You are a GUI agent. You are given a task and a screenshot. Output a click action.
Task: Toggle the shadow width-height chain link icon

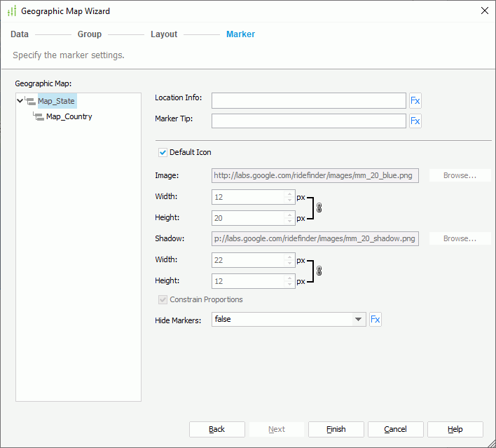[x=319, y=271]
